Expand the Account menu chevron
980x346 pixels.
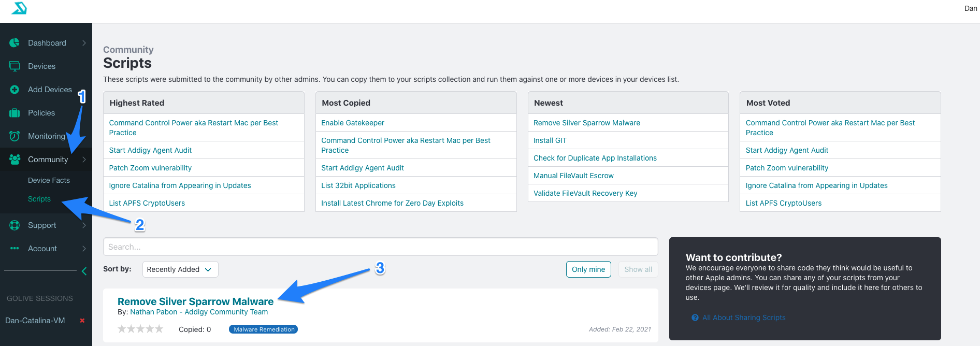pos(84,249)
